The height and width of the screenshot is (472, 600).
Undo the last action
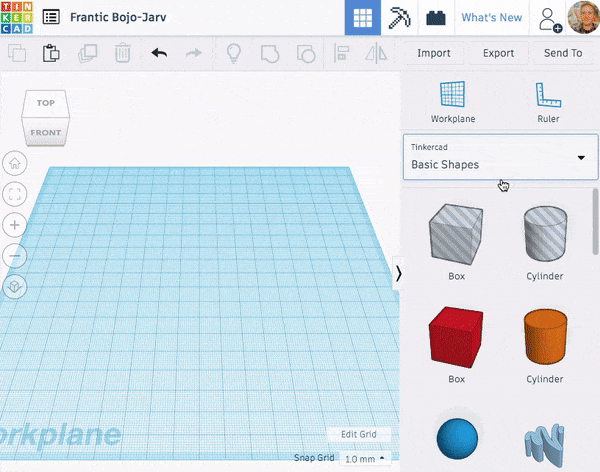click(159, 53)
